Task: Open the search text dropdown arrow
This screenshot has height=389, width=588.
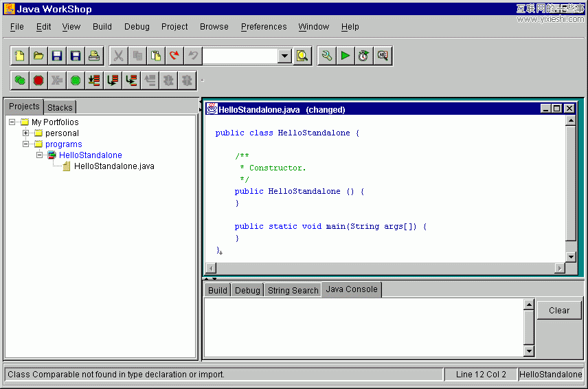Action: pyautogui.click(x=285, y=56)
